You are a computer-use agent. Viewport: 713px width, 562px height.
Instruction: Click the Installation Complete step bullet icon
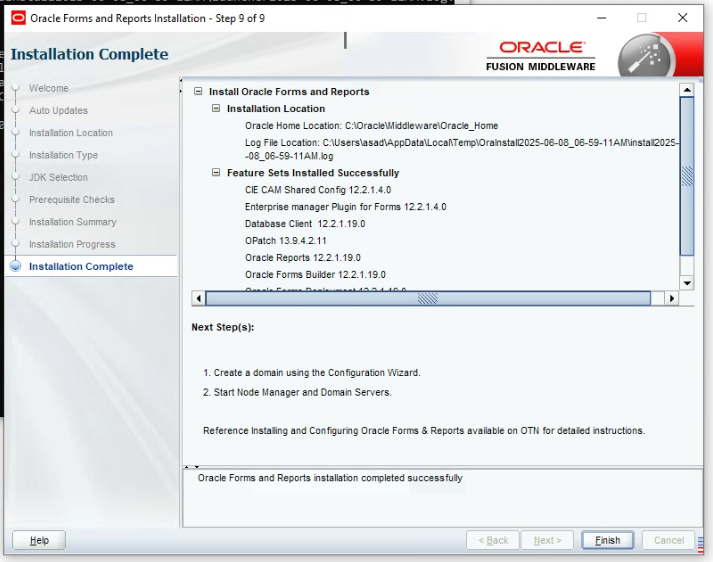[x=15, y=266]
